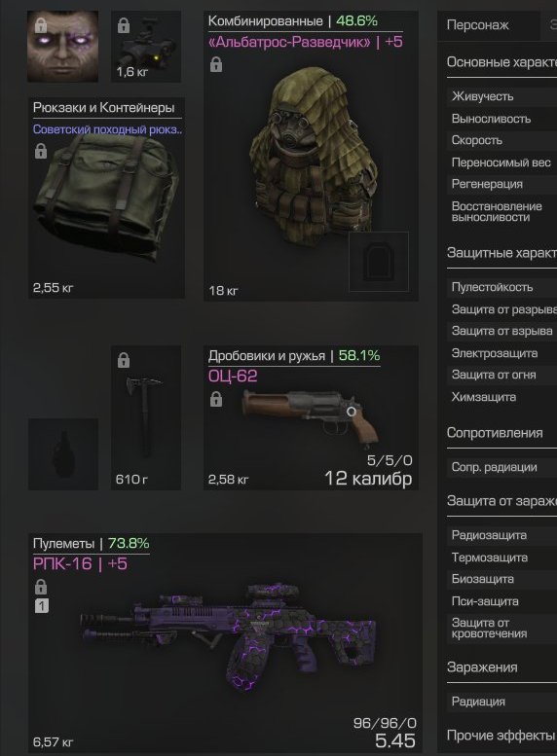
Task: Click the character face portrait
Action: tap(62, 47)
